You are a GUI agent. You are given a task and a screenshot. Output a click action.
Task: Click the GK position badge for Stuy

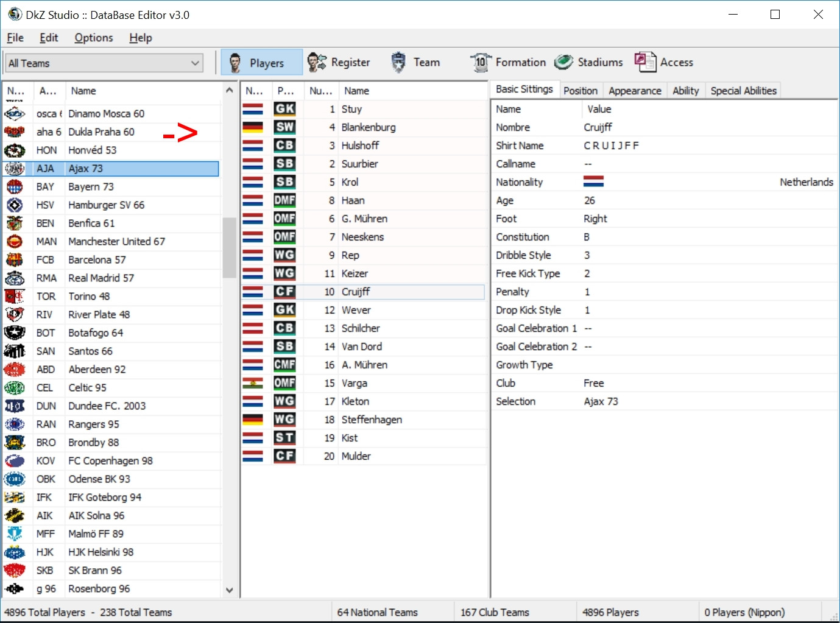click(x=284, y=109)
